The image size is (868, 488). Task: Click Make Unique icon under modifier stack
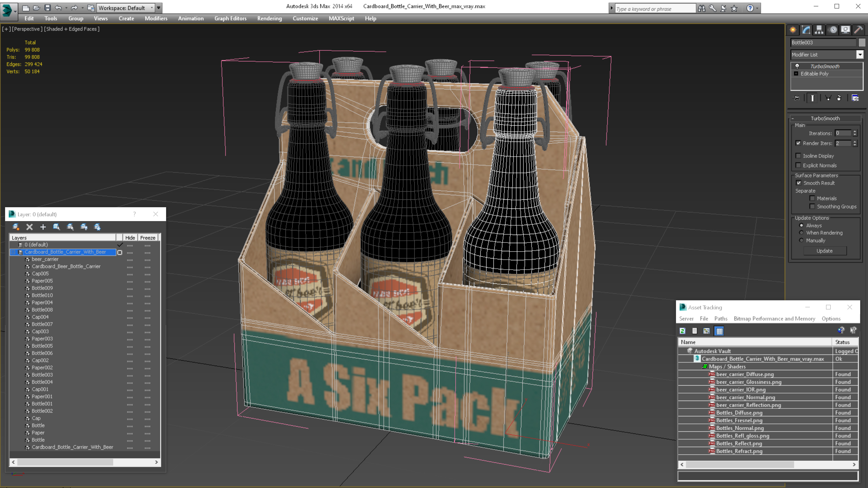[x=828, y=98]
